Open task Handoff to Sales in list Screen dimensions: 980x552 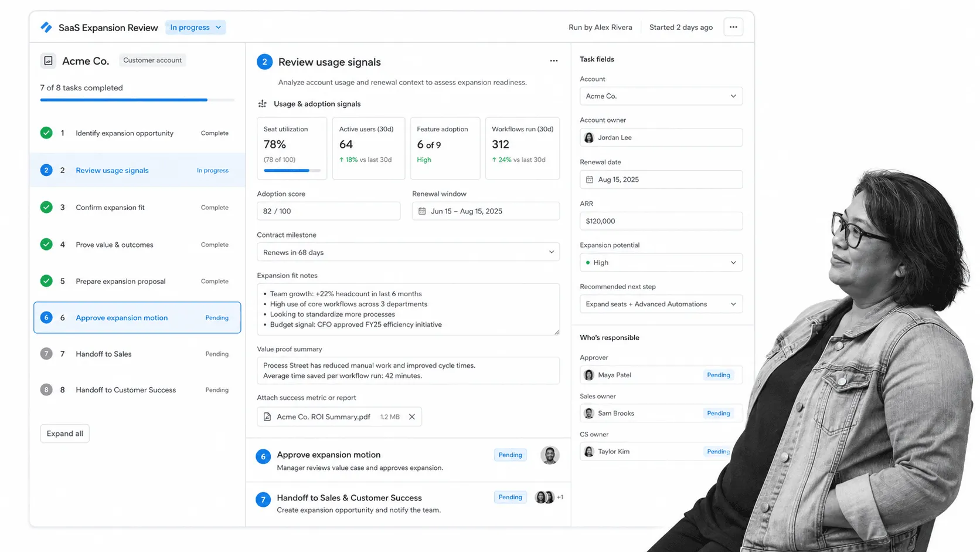(x=137, y=354)
